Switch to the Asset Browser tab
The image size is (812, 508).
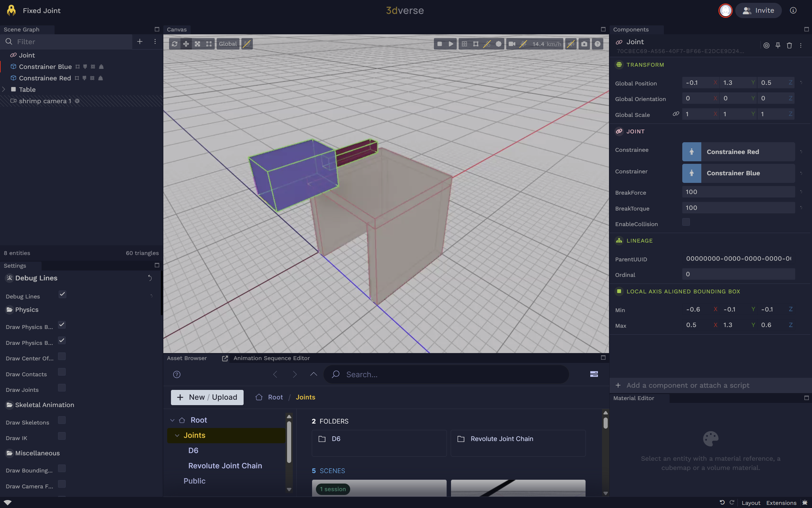(x=187, y=358)
